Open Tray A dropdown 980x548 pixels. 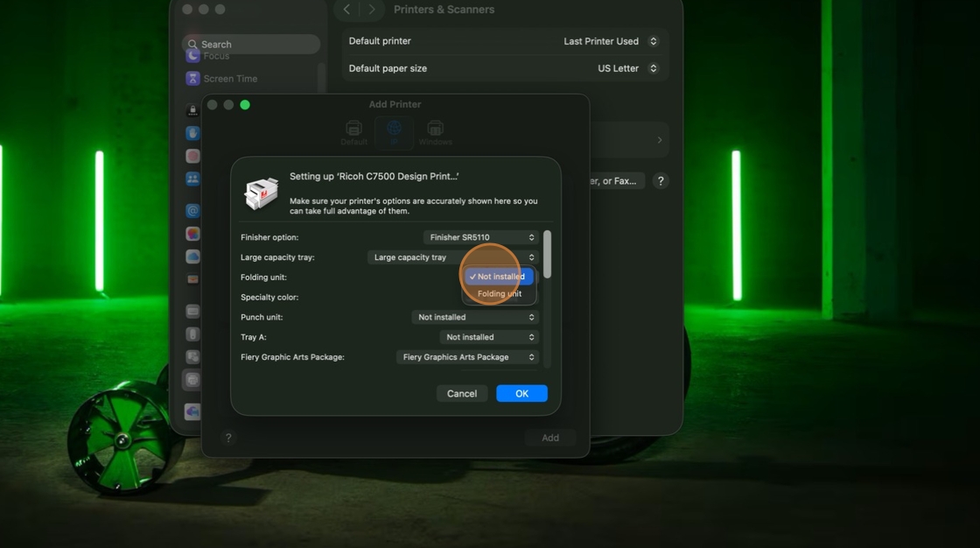pyautogui.click(x=489, y=337)
